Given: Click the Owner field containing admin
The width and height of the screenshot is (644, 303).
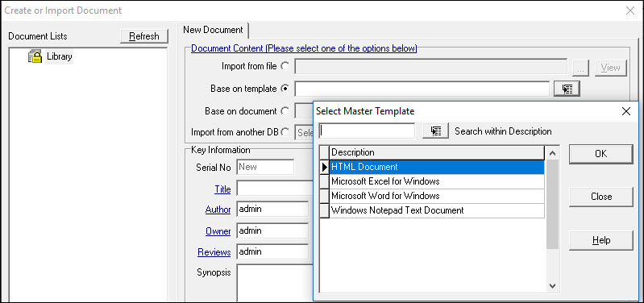Looking at the screenshot, I should (272, 230).
